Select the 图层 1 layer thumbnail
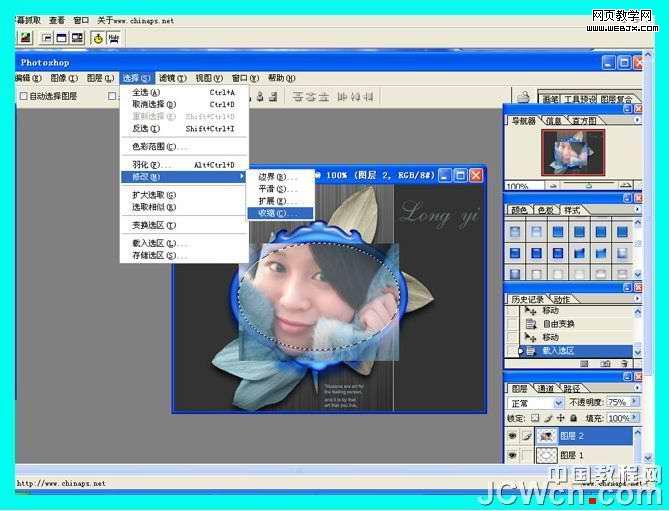This screenshot has height=511, width=669. coord(547,455)
